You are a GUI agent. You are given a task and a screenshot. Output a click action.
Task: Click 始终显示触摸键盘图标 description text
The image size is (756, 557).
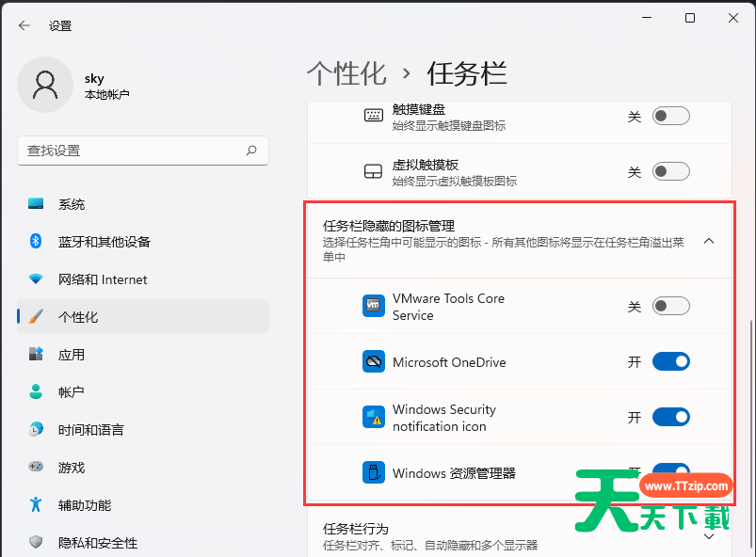pos(449,126)
